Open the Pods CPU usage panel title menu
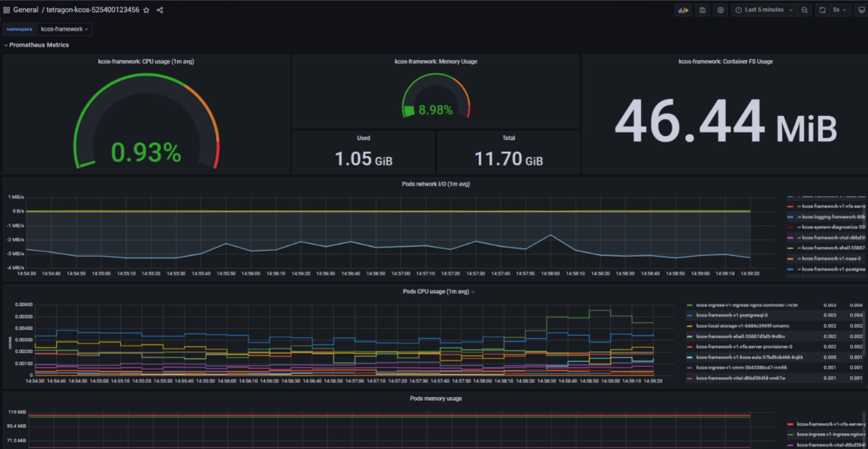 435,292
